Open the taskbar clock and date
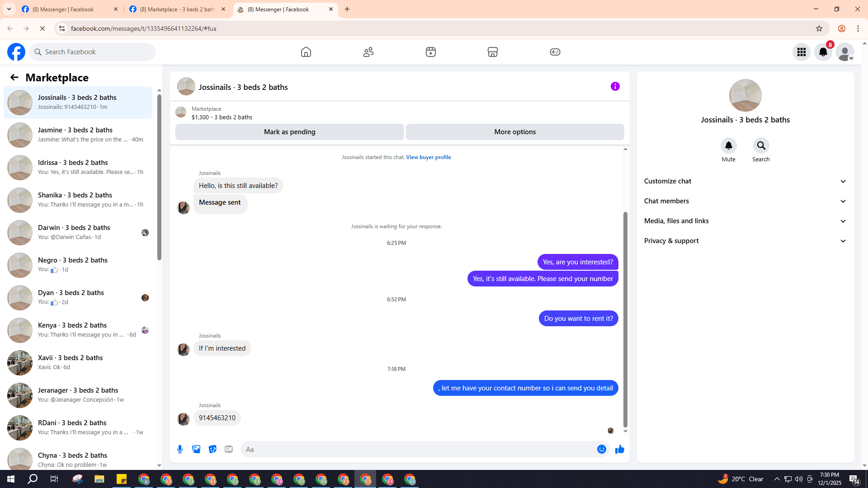This screenshot has height=488, width=868. 829,479
